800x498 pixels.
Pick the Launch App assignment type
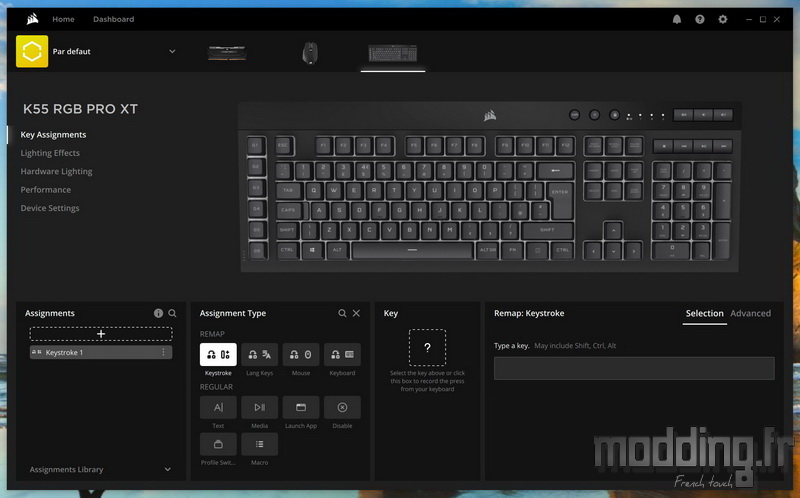(301, 407)
